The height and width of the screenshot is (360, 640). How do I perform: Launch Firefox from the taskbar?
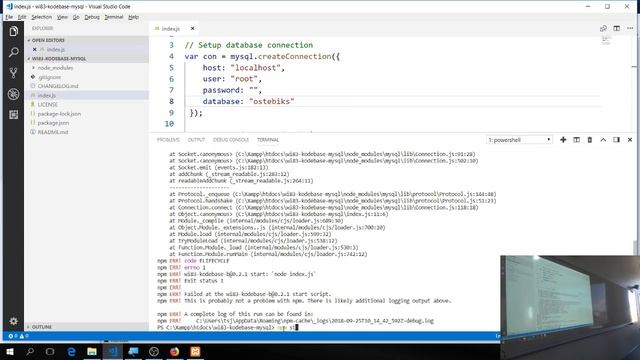coord(174,351)
